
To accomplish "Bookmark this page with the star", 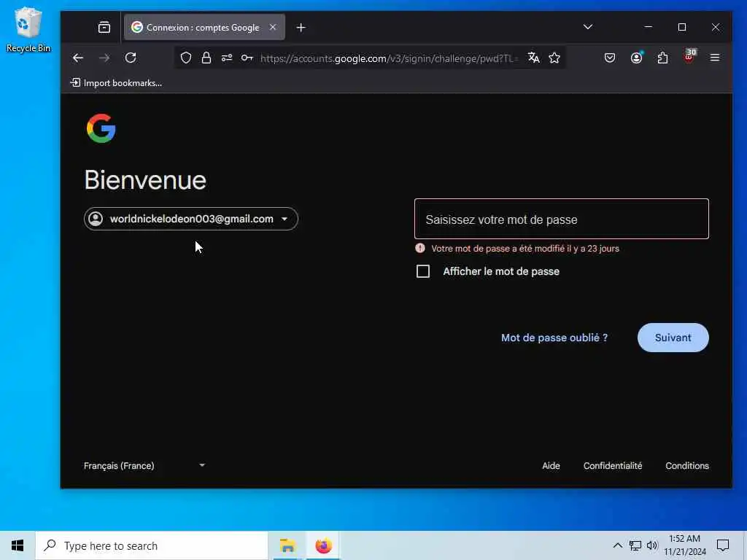I will (554, 58).
